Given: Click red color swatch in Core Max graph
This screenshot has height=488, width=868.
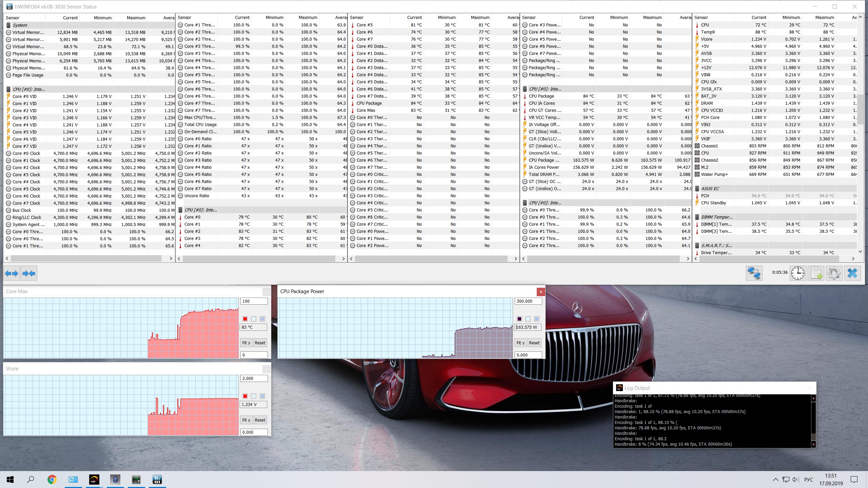Looking at the screenshot, I should [245, 319].
